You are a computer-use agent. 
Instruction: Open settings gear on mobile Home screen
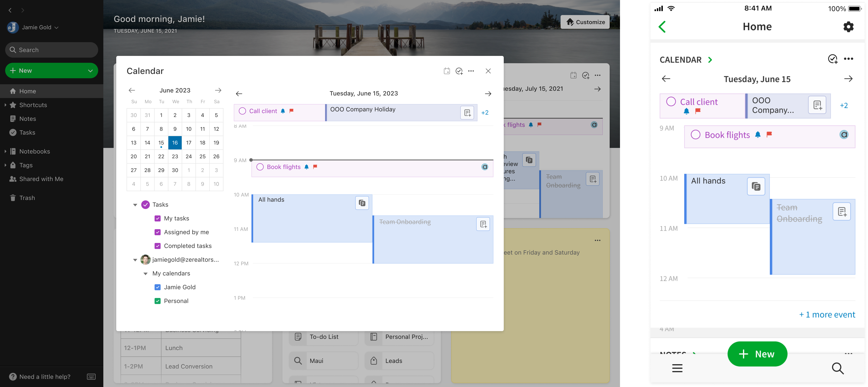pyautogui.click(x=848, y=27)
